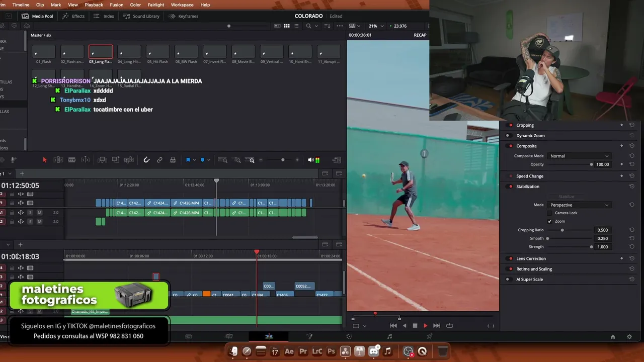The height and width of the screenshot is (362, 644).
Task: Open the Fairlight menu
Action: click(156, 5)
